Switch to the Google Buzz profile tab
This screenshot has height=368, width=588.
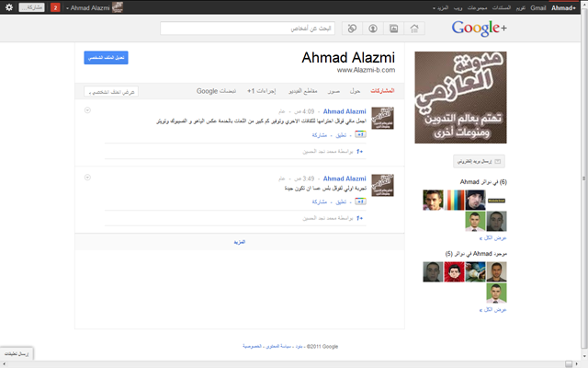pyautogui.click(x=216, y=91)
